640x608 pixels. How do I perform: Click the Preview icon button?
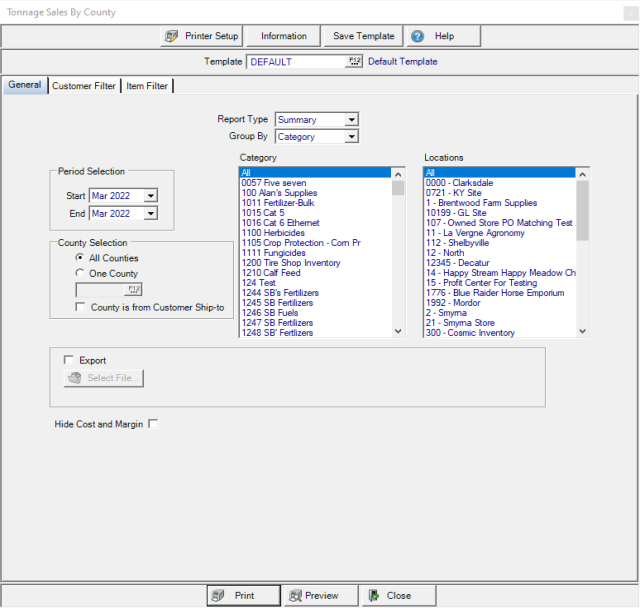pyautogui.click(x=295, y=596)
